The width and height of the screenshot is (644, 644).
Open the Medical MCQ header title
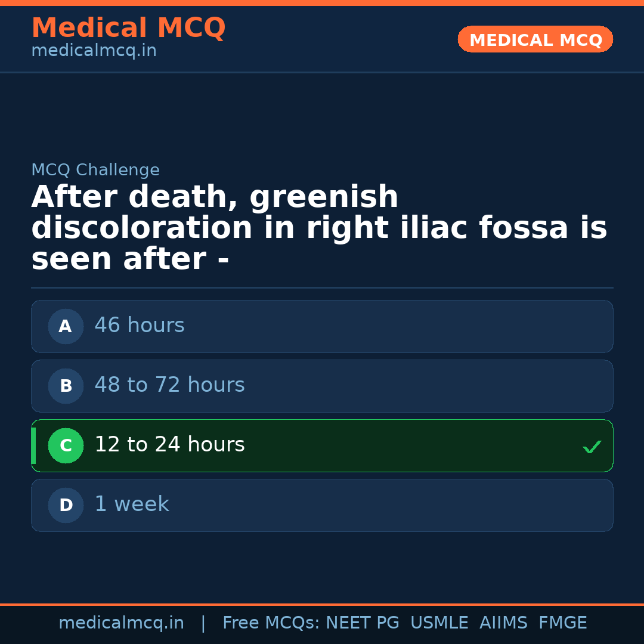point(128,28)
